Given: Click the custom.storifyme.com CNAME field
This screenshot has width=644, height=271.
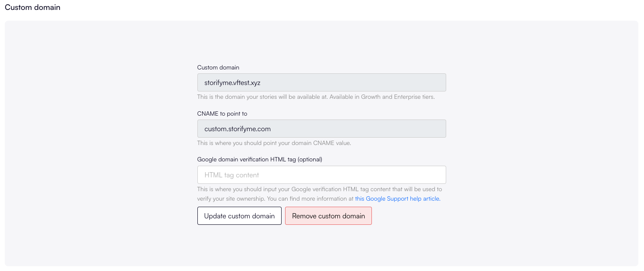Looking at the screenshot, I should coord(321,129).
